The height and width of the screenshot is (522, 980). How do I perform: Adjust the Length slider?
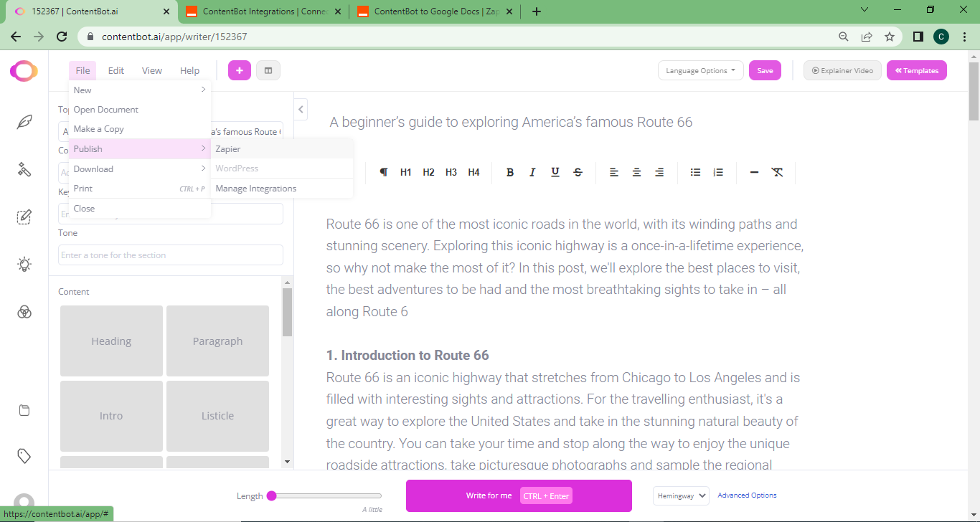pyautogui.click(x=272, y=495)
